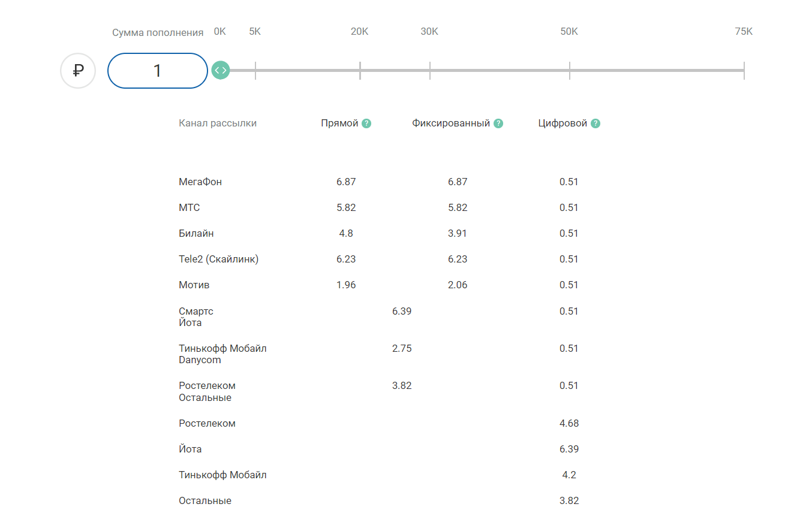
Task: Click МТС's Цифровой price 0.51
Action: coord(569,207)
